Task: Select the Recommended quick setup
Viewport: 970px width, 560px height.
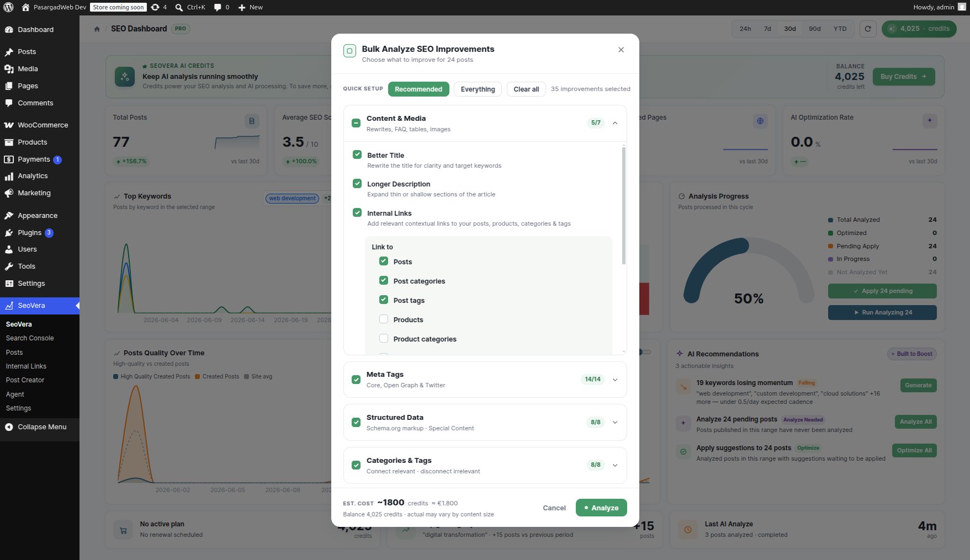Action: 418,89
